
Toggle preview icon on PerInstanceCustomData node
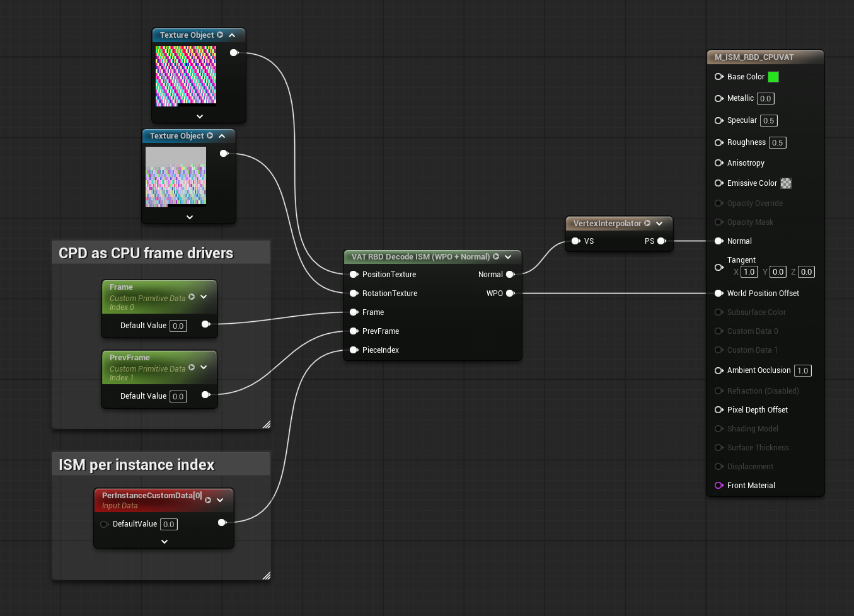click(208, 500)
